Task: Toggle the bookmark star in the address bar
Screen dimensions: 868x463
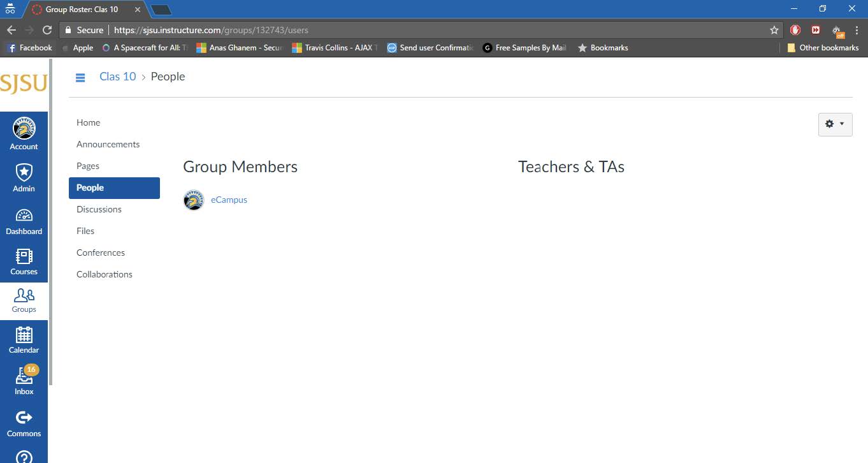Action: (773, 29)
